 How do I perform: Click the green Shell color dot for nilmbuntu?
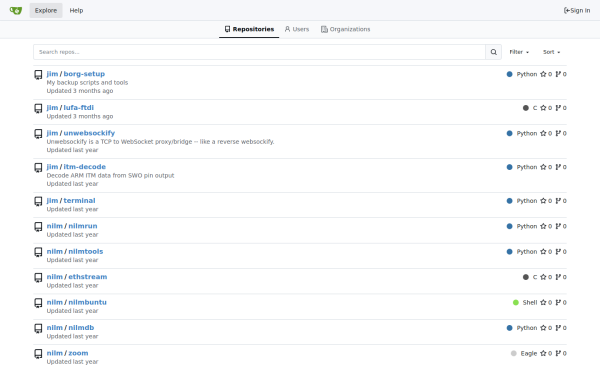point(515,302)
